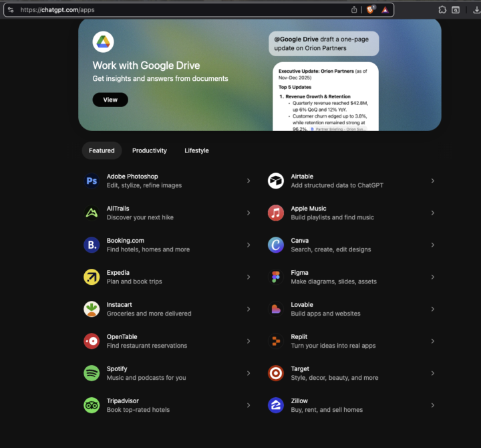Click the Tripadvisor owl icon
The width and height of the screenshot is (481, 448).
point(92,405)
